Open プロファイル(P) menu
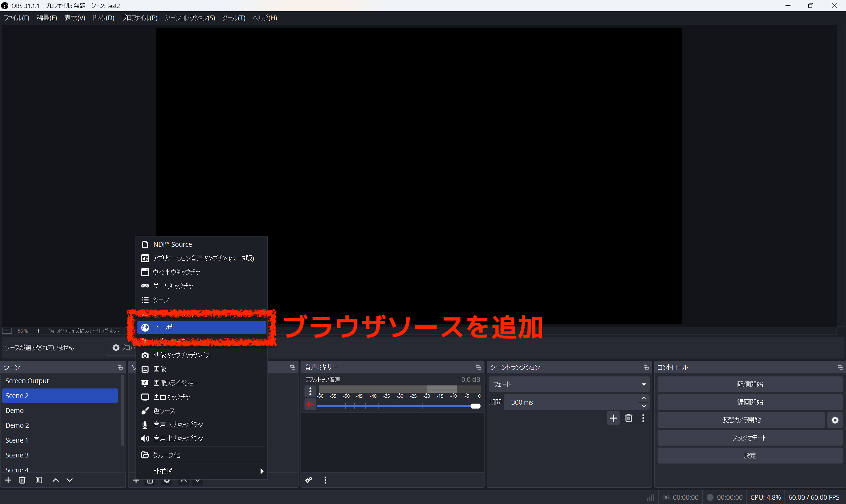Image resolution: width=846 pixels, height=504 pixels. 140,18
